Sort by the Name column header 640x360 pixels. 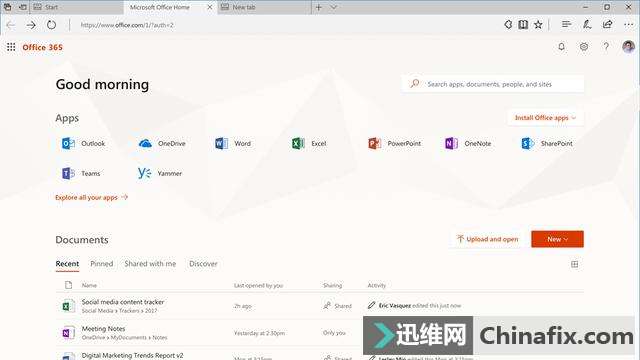tap(89, 285)
